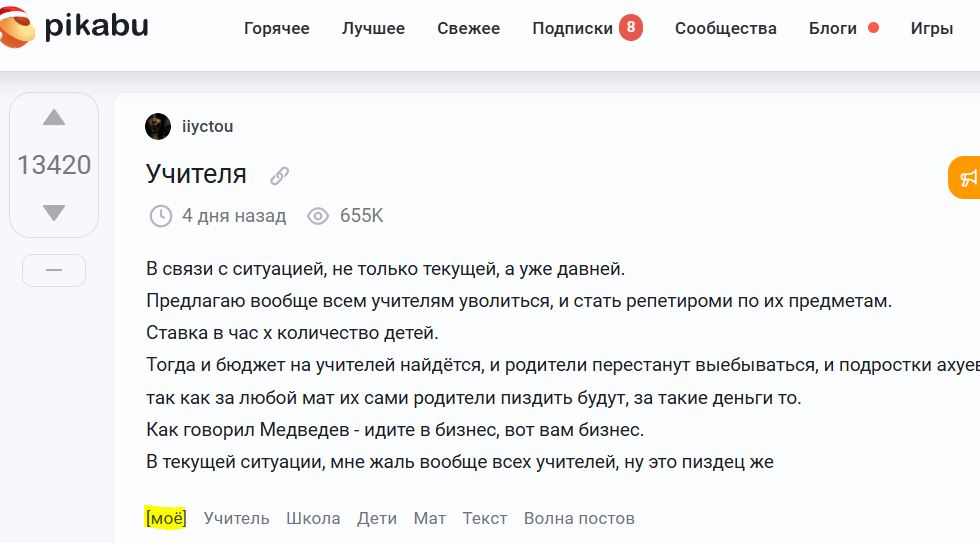Open the post title Учителя
This screenshot has height=543, width=980.
click(x=196, y=174)
